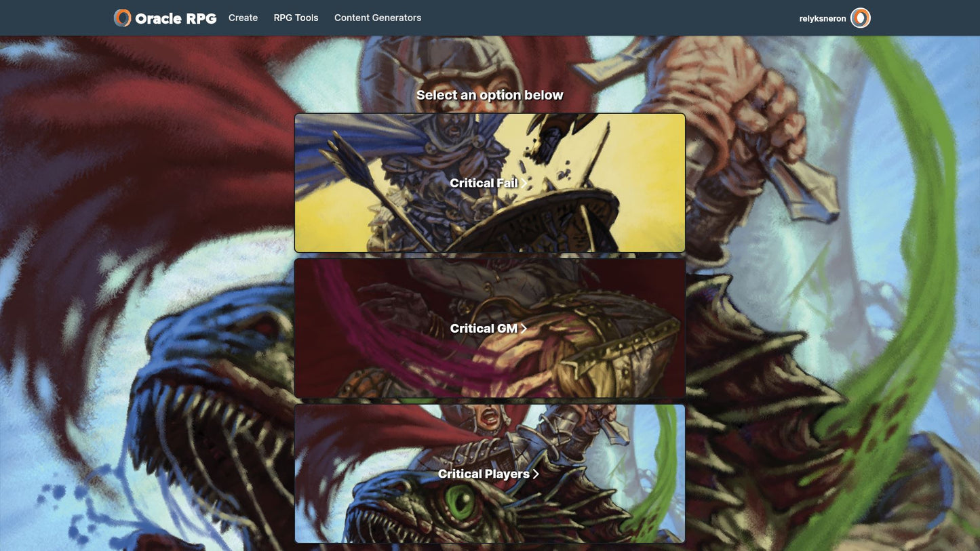Choose the Critical GM label

(x=483, y=329)
